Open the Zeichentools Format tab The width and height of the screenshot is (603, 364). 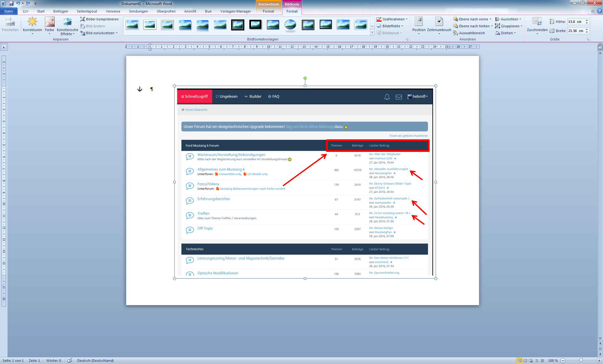click(269, 11)
